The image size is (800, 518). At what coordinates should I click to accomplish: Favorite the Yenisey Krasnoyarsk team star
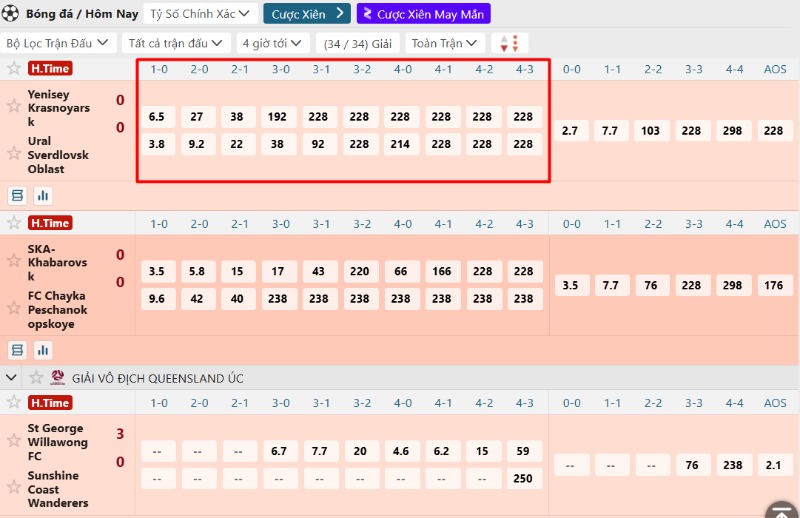14,107
